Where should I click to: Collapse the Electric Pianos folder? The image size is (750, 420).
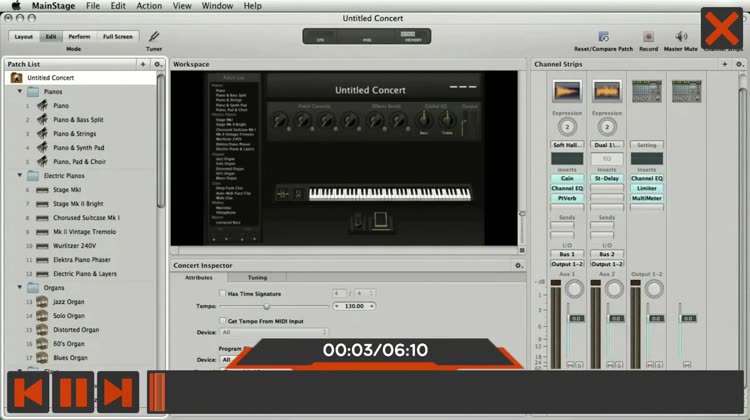coord(20,176)
